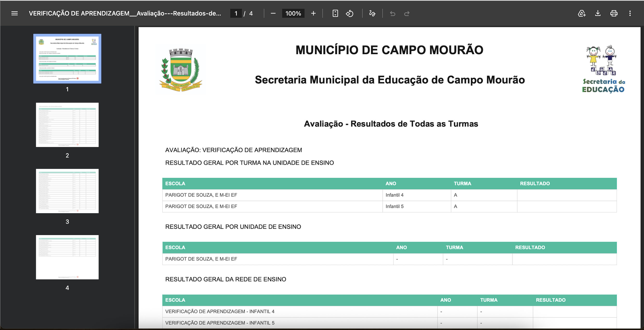Click the page 1 number label under thumbnail
Viewport: 644px width, 330px height.
click(67, 89)
